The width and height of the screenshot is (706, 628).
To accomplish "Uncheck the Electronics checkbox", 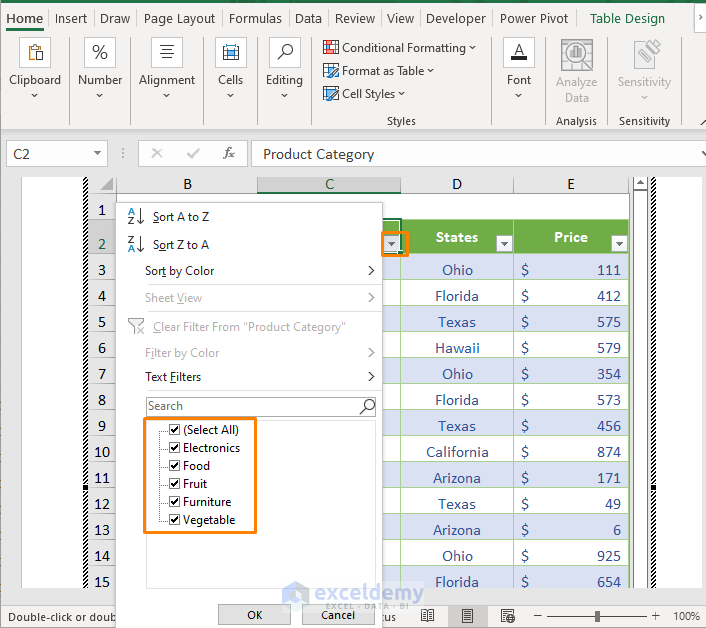I will point(175,448).
